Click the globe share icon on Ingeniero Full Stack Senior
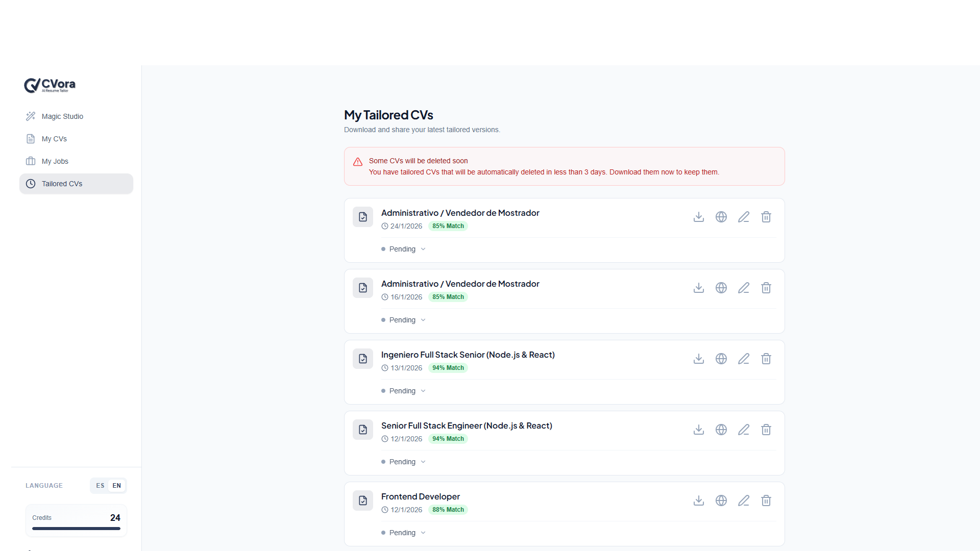The width and height of the screenshot is (980, 551). [x=721, y=359]
